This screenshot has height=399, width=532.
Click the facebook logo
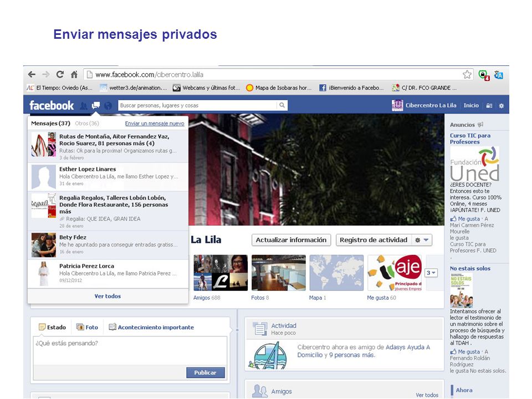pos(52,105)
